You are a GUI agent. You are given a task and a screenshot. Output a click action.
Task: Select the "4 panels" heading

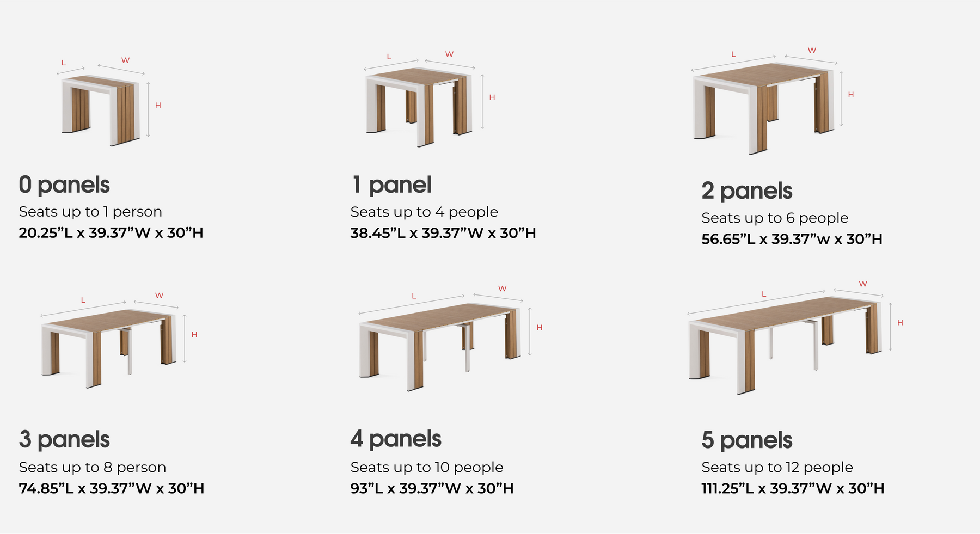(396, 439)
